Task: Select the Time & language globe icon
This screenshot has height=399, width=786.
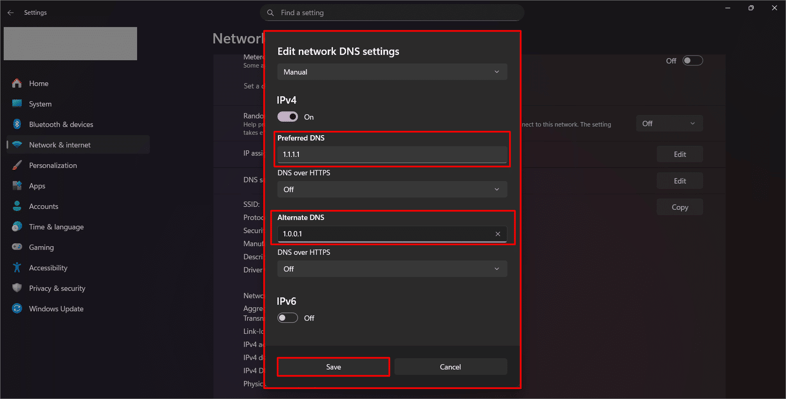Action: (x=17, y=227)
